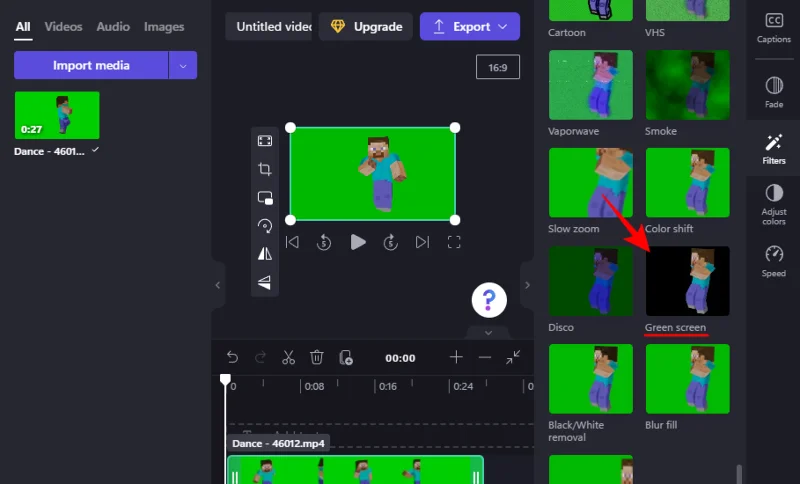
Task: Apply the Green screen filter
Action: (x=687, y=281)
